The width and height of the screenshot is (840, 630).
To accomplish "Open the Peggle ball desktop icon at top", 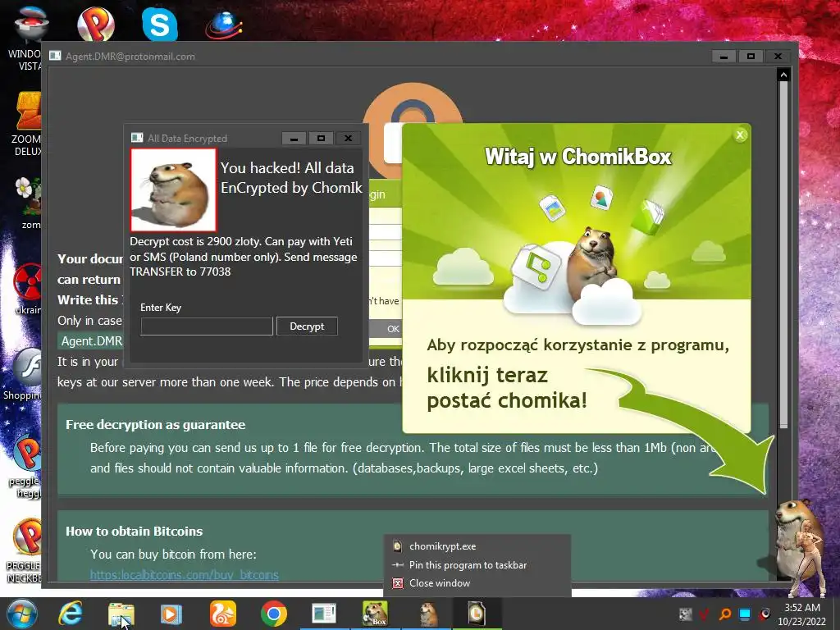I will 96,24.
